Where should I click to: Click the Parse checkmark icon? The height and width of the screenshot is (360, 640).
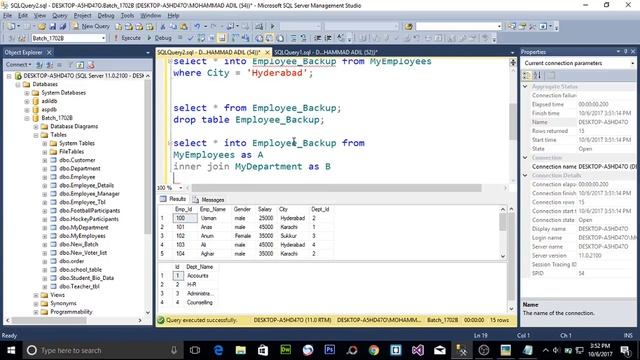(x=190, y=38)
